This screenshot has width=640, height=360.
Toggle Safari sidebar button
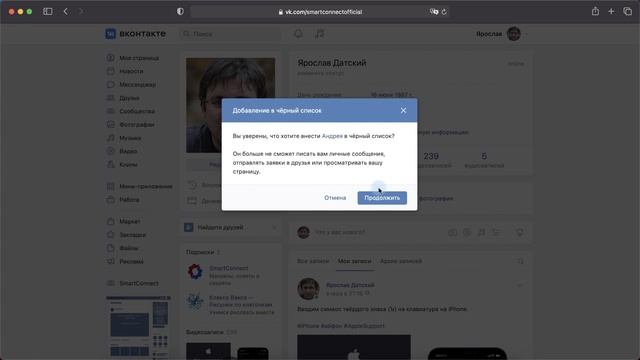[48, 11]
